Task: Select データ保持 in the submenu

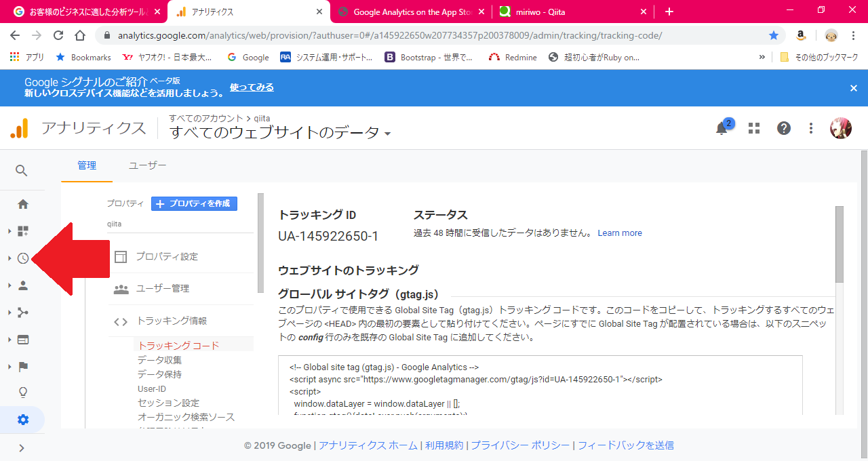Action: [159, 374]
